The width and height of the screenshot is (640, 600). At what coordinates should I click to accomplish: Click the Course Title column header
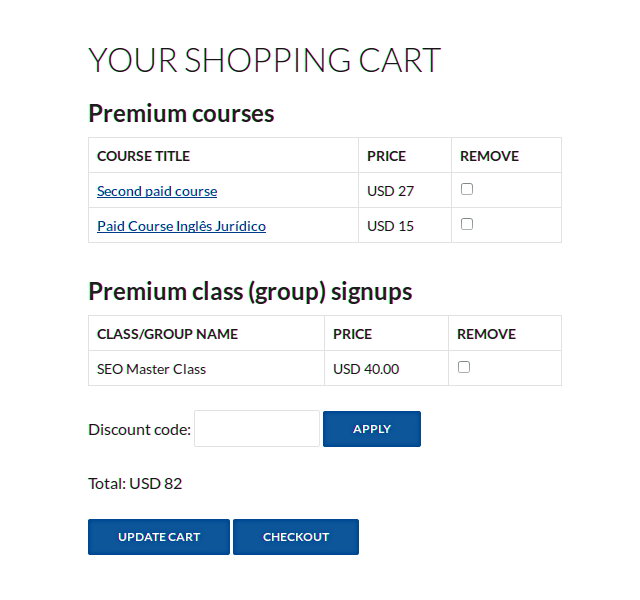pos(143,156)
